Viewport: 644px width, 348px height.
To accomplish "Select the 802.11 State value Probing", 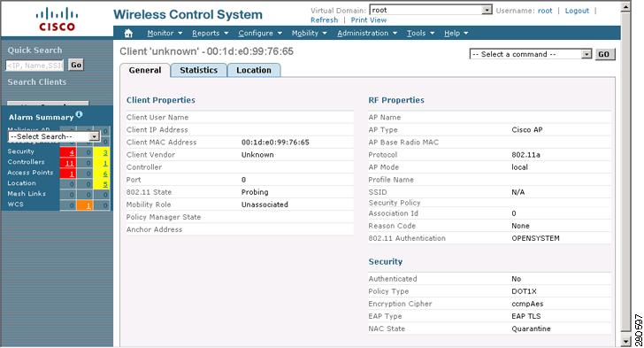I will coord(255,192).
